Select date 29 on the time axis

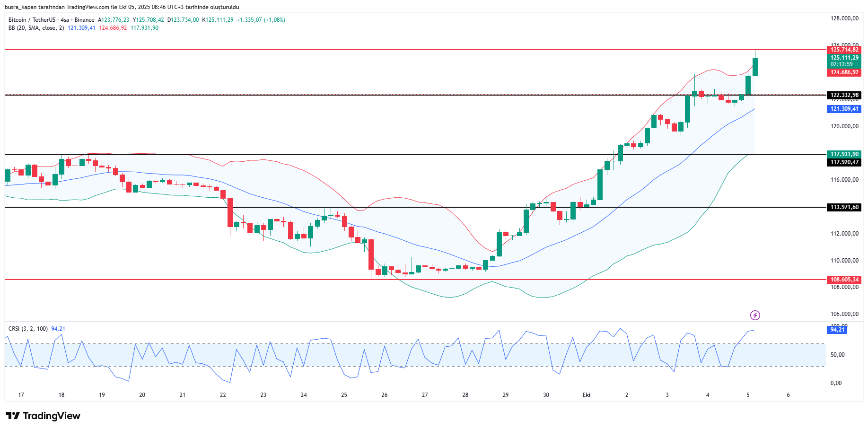(505, 395)
